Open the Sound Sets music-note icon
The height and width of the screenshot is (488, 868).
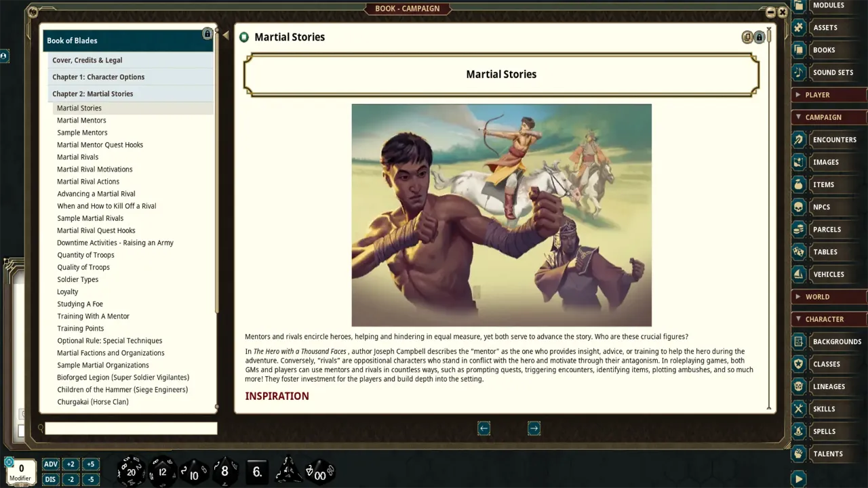click(x=799, y=73)
